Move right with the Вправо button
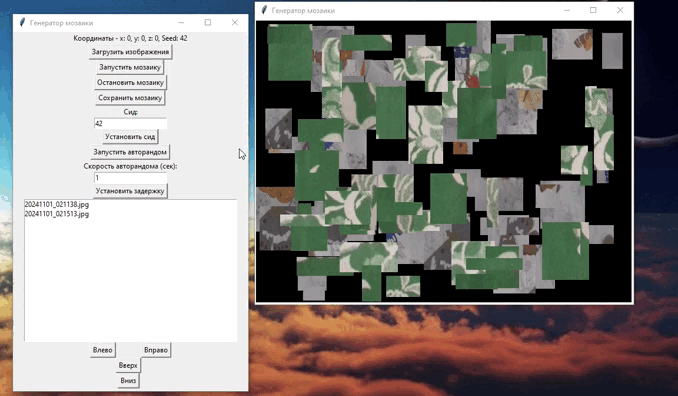678x396 pixels. tap(156, 350)
